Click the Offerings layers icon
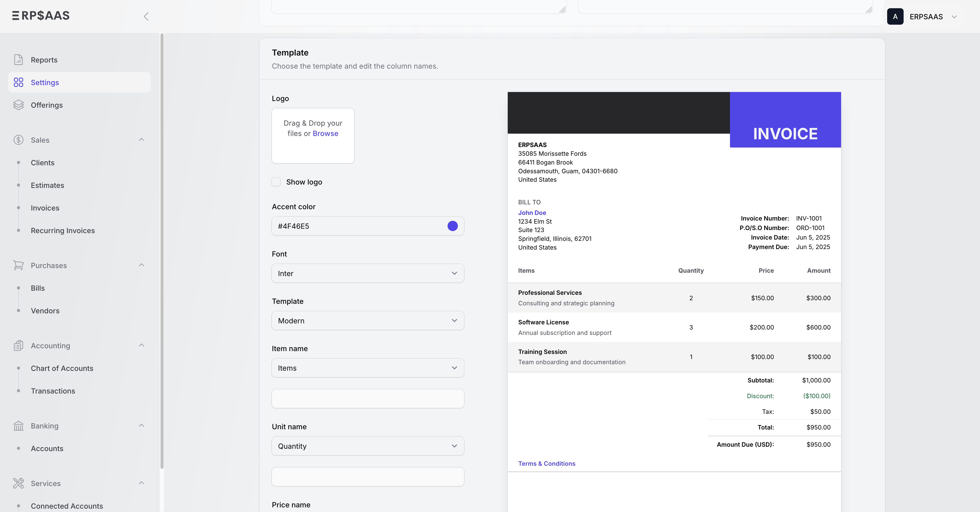This screenshot has height=512, width=980. tap(18, 105)
